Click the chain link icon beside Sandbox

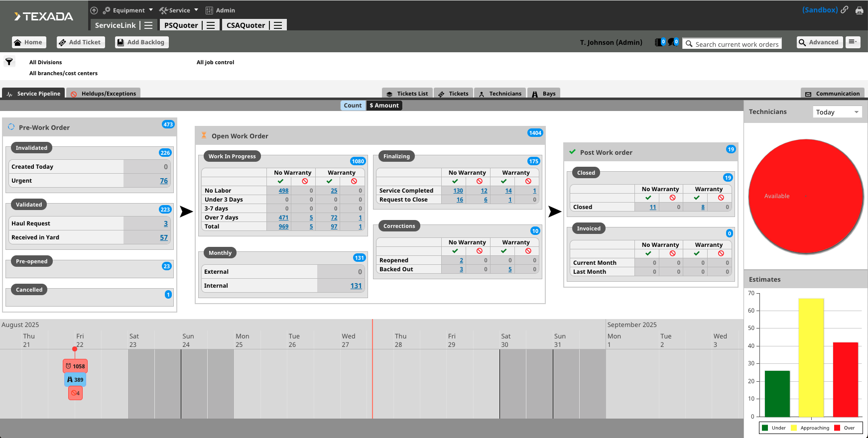[x=845, y=9]
